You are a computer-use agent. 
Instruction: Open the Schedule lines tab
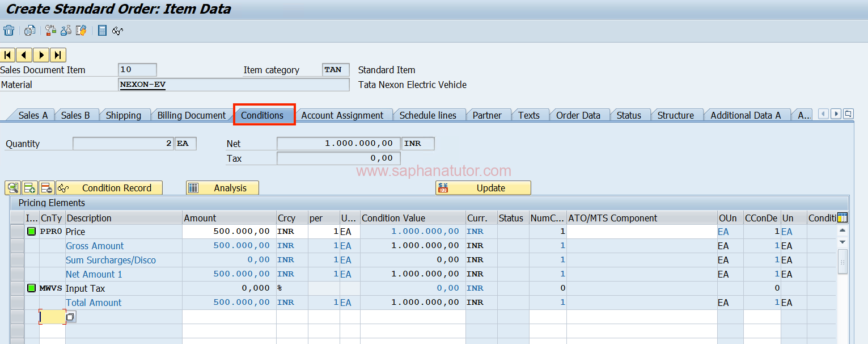pos(427,115)
